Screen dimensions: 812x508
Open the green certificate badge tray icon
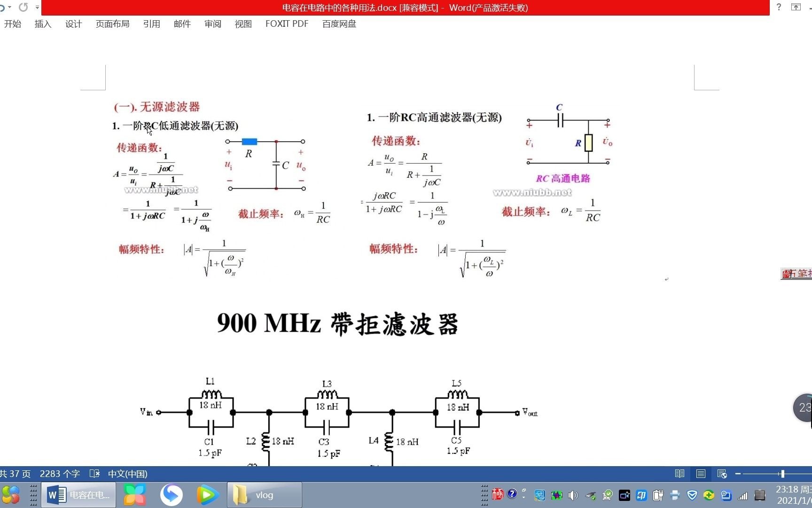(x=608, y=495)
